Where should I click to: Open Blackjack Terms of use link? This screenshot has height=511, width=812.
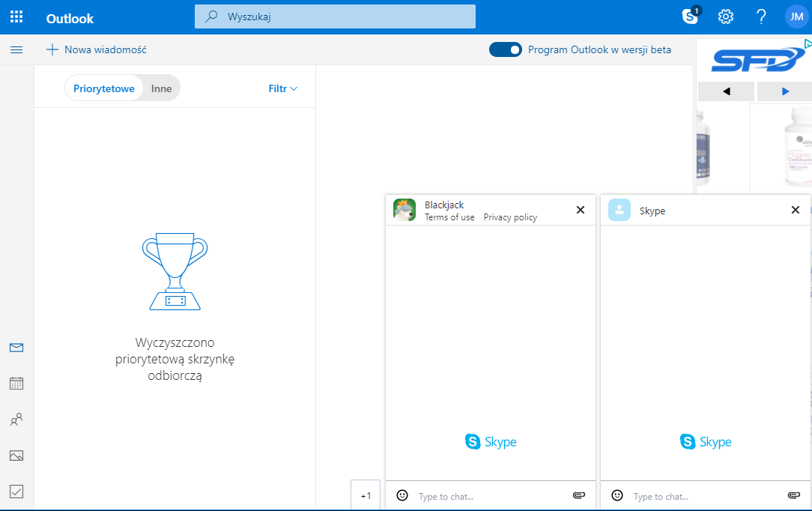click(449, 217)
